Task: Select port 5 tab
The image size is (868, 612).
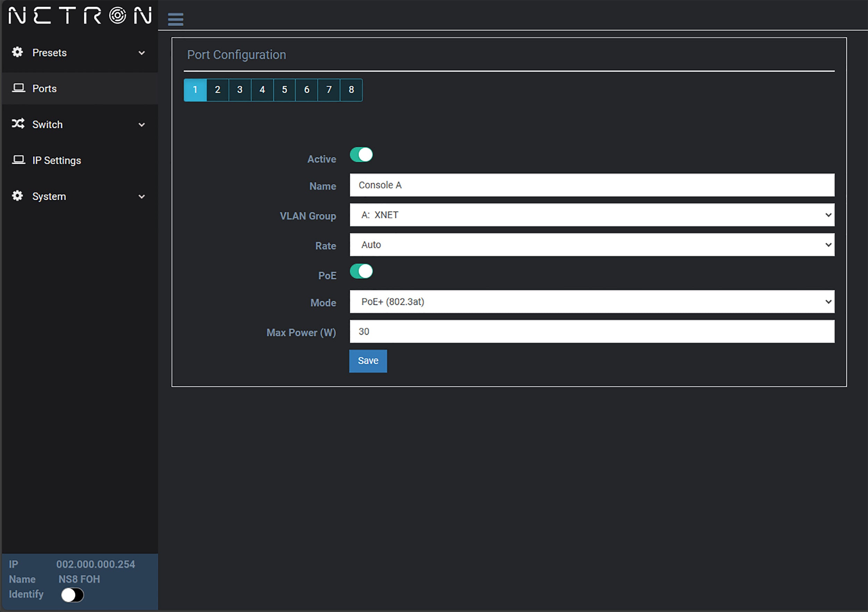Action: point(284,90)
